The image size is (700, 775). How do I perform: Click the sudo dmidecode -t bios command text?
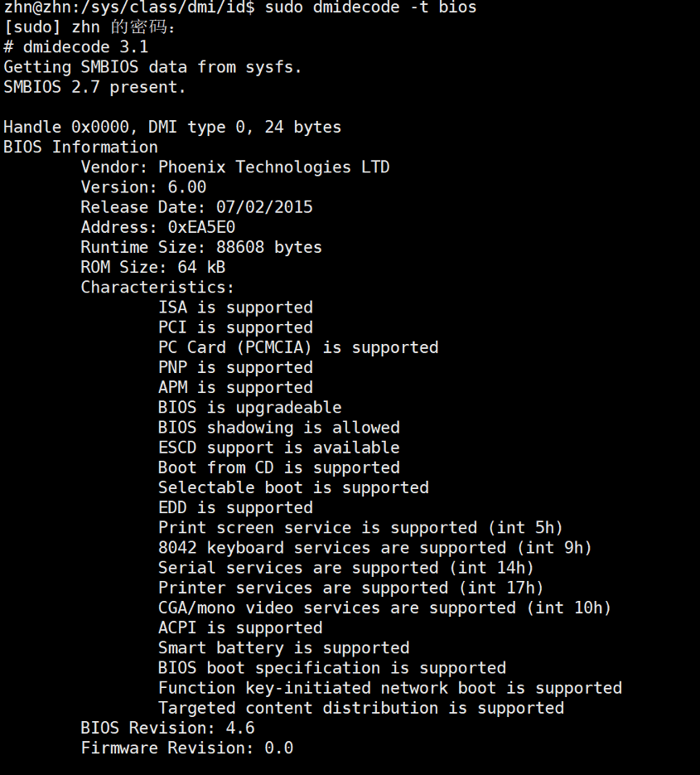coord(370,7)
